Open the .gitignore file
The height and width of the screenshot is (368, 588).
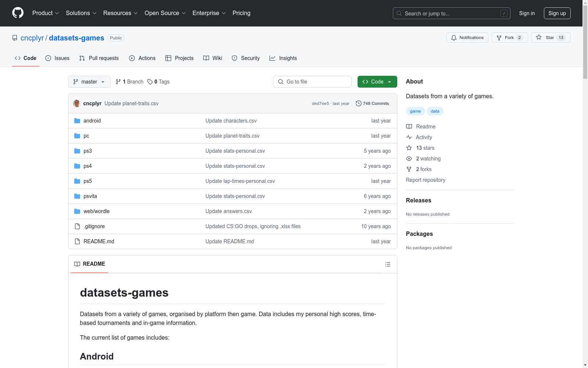pyautogui.click(x=94, y=226)
